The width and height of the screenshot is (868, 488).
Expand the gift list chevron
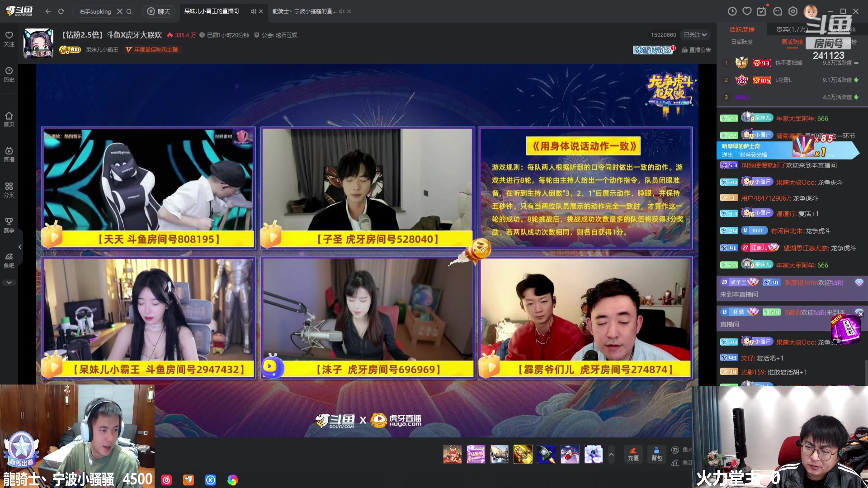(611, 454)
